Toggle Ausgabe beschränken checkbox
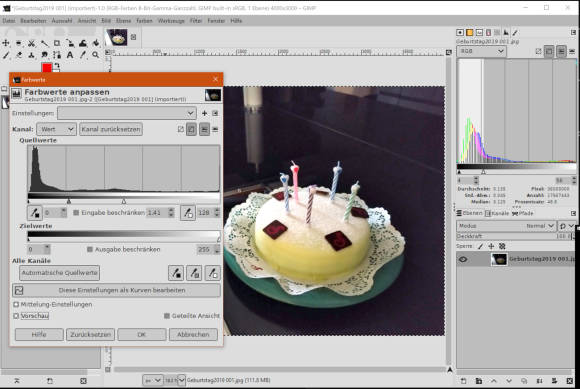Screen dimensions: 580x389 (x=90, y=250)
